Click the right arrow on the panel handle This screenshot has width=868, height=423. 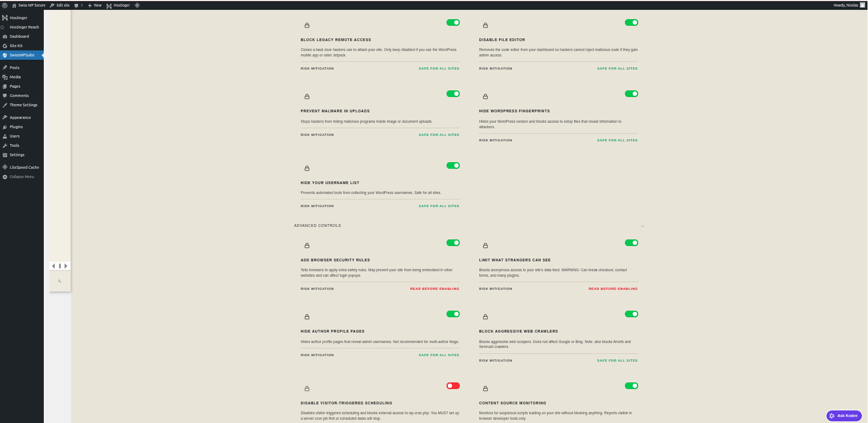(66, 266)
